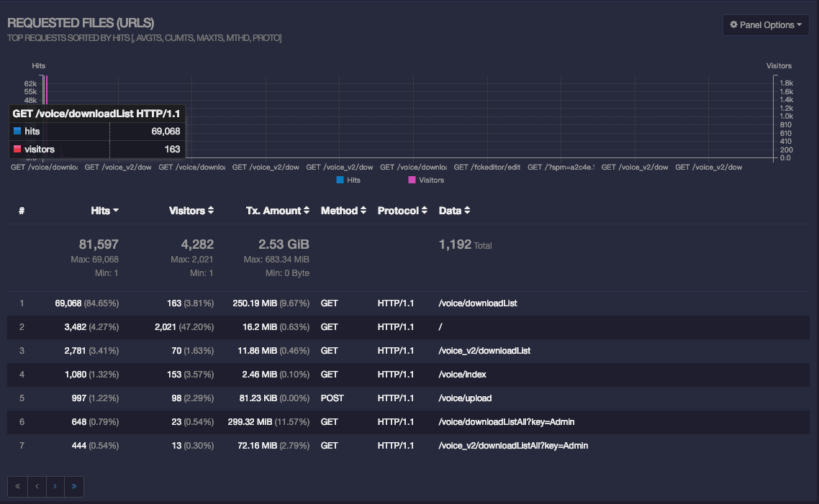
Task: Jump to first page with double-arrow pagination icon
Action: click(x=17, y=487)
